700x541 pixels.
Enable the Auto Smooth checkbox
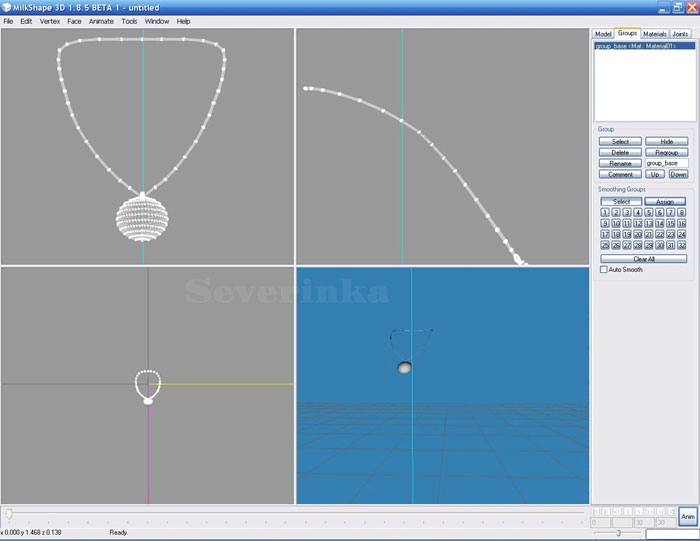[x=603, y=269]
